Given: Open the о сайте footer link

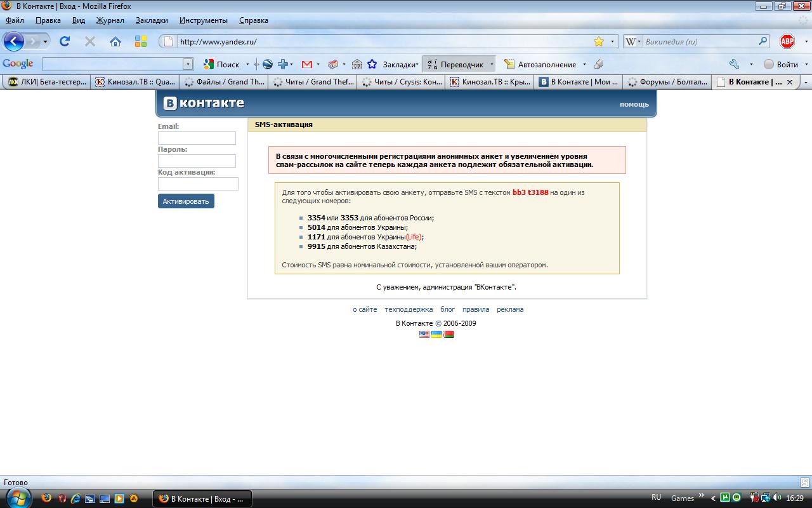Looking at the screenshot, I should click(365, 309).
